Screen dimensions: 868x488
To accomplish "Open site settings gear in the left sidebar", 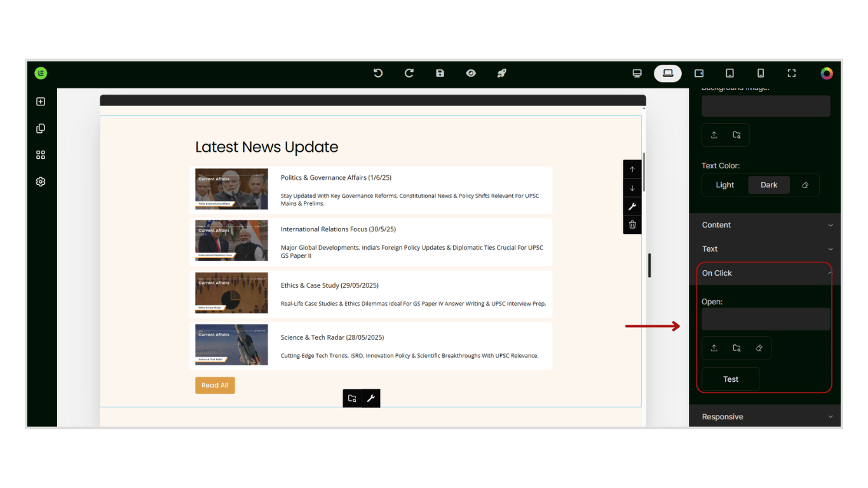I will click(41, 182).
